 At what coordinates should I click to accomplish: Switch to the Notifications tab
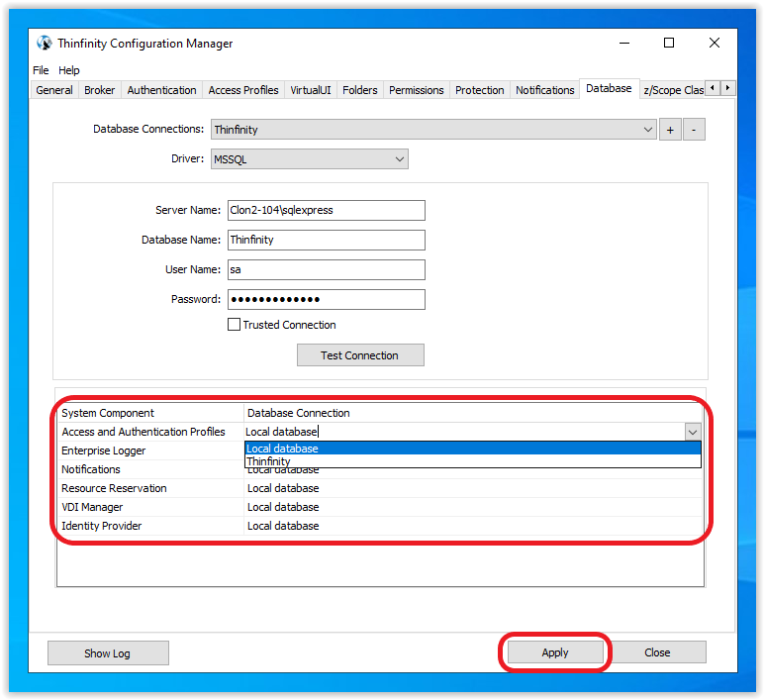[x=544, y=90]
